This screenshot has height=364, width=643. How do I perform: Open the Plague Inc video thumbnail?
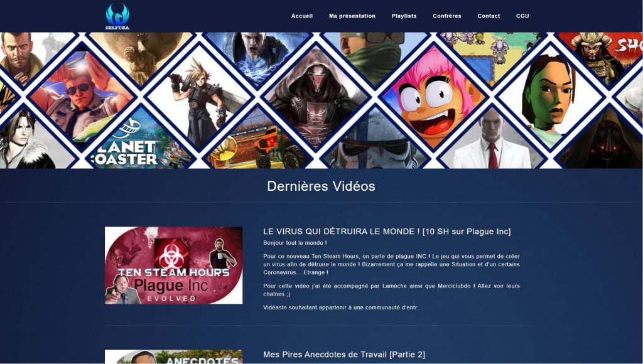click(173, 265)
